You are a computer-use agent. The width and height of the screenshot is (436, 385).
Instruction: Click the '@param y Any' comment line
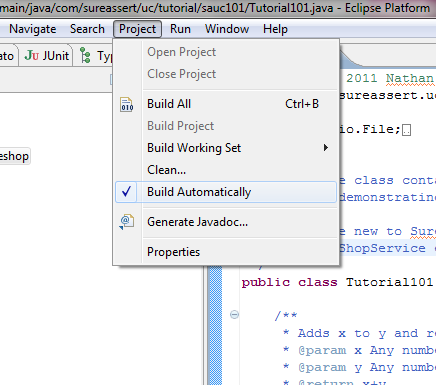click(359, 367)
